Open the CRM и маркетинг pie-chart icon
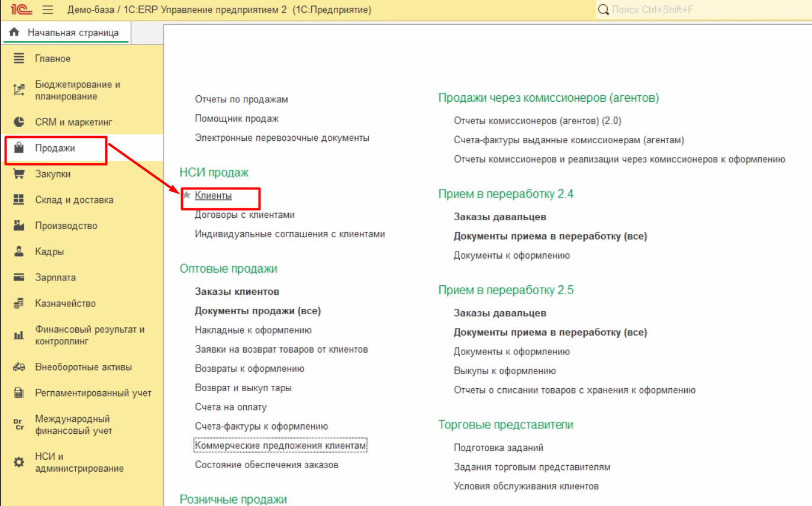Screen dimensions: 812x506 pos(19,122)
